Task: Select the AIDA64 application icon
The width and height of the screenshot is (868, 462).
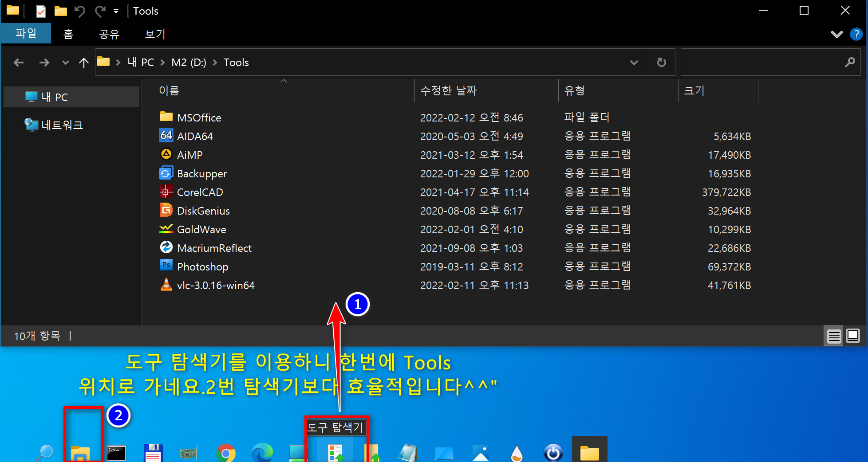Action: point(166,135)
